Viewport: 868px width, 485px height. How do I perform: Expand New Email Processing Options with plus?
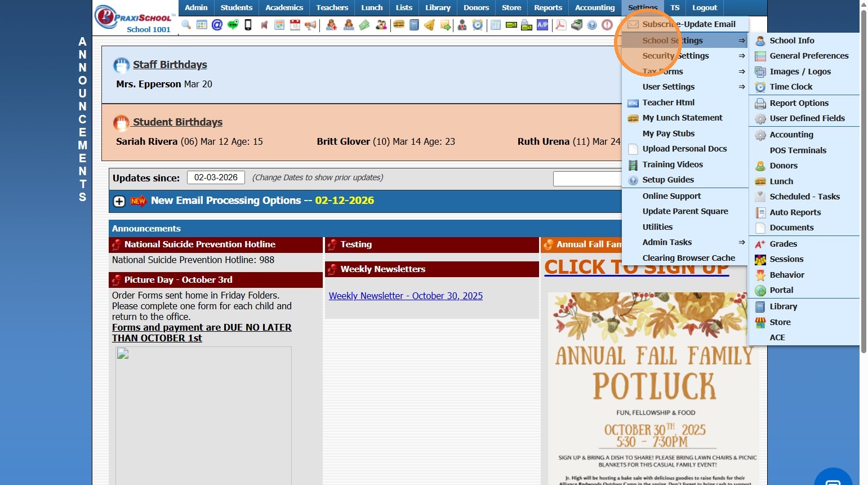[x=119, y=201]
